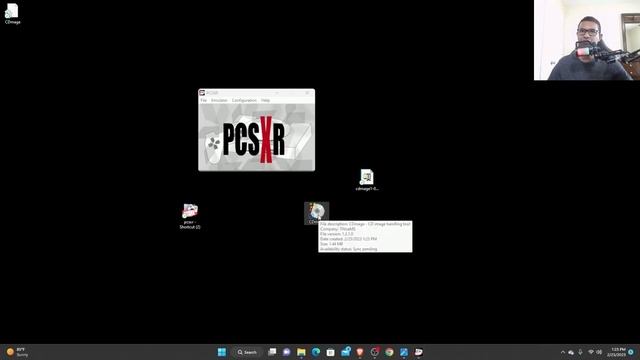Select the pcsxr Shortcut desktop icon
Viewport: 640px width, 360px height.
point(190,216)
